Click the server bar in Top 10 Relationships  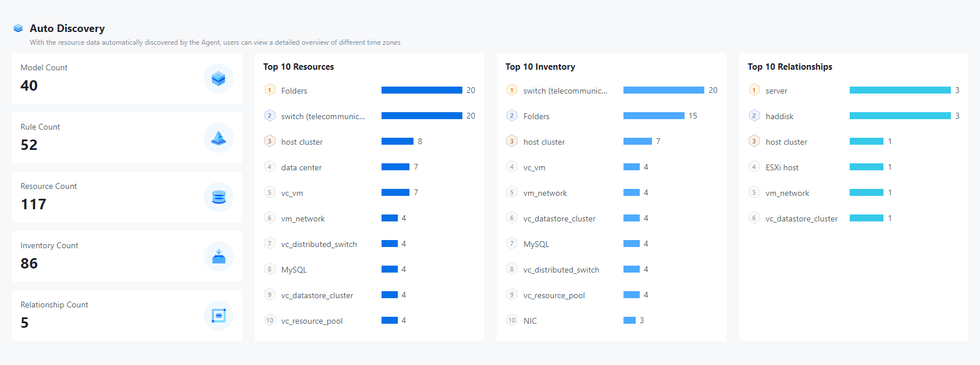900,90
